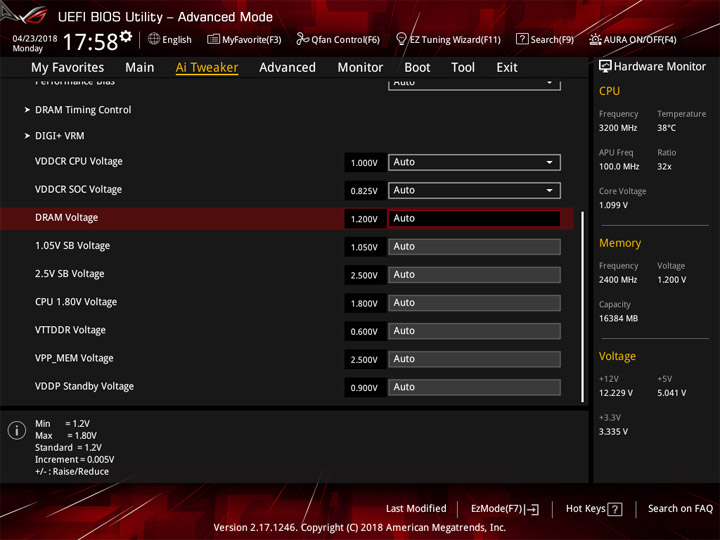Click the DRAM Voltage input field
Screen dimensions: 720x540
tap(474, 218)
